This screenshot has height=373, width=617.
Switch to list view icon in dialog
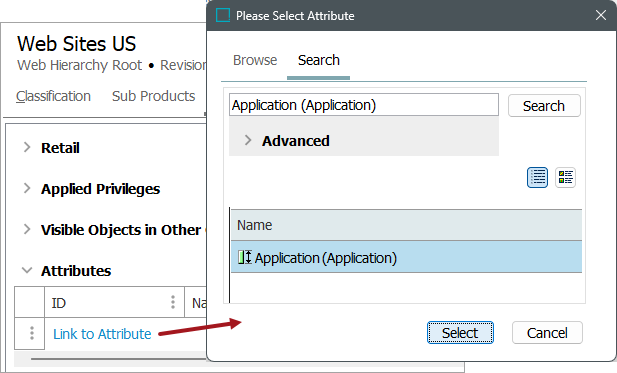click(537, 177)
